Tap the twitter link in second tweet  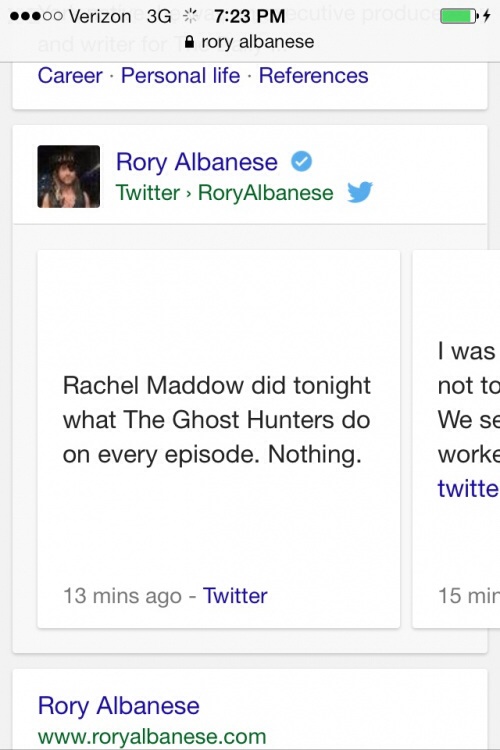(x=468, y=488)
